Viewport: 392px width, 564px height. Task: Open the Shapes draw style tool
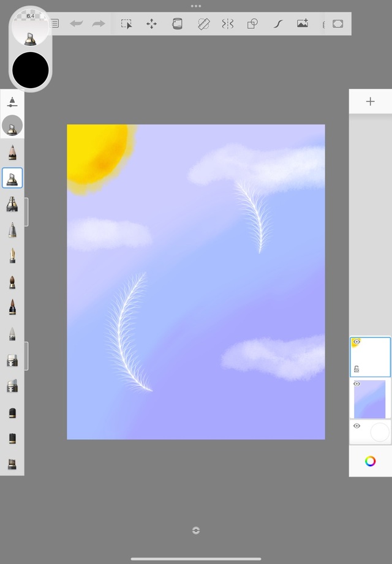point(252,24)
